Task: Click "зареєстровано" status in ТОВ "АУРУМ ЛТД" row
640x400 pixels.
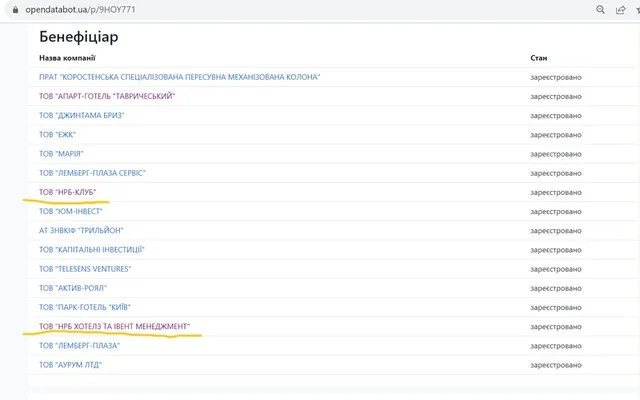Action: point(556,365)
